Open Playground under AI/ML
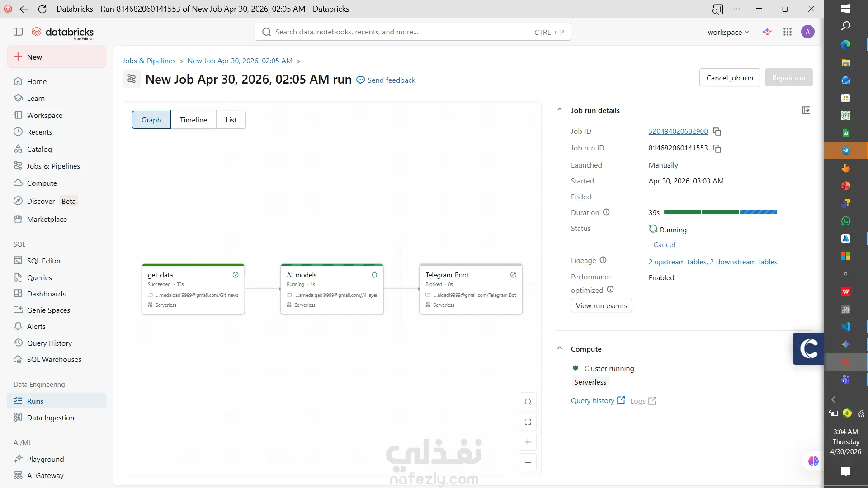 click(57, 459)
